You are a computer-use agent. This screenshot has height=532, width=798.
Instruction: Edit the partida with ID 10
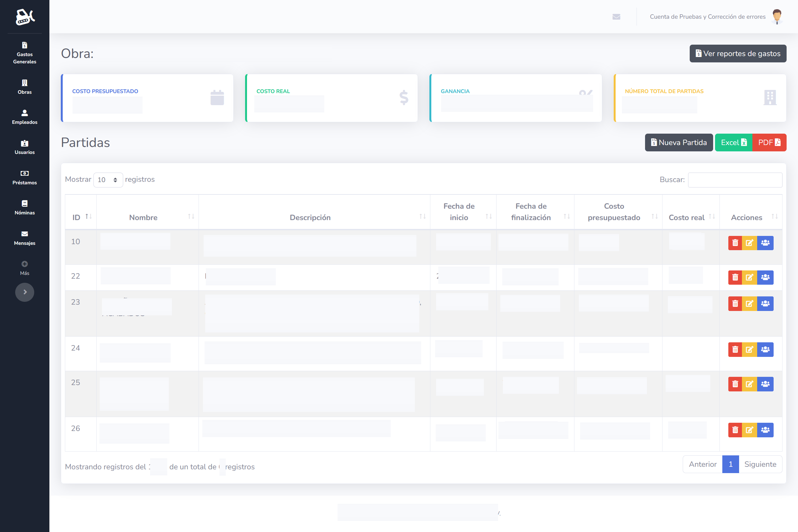click(x=750, y=243)
